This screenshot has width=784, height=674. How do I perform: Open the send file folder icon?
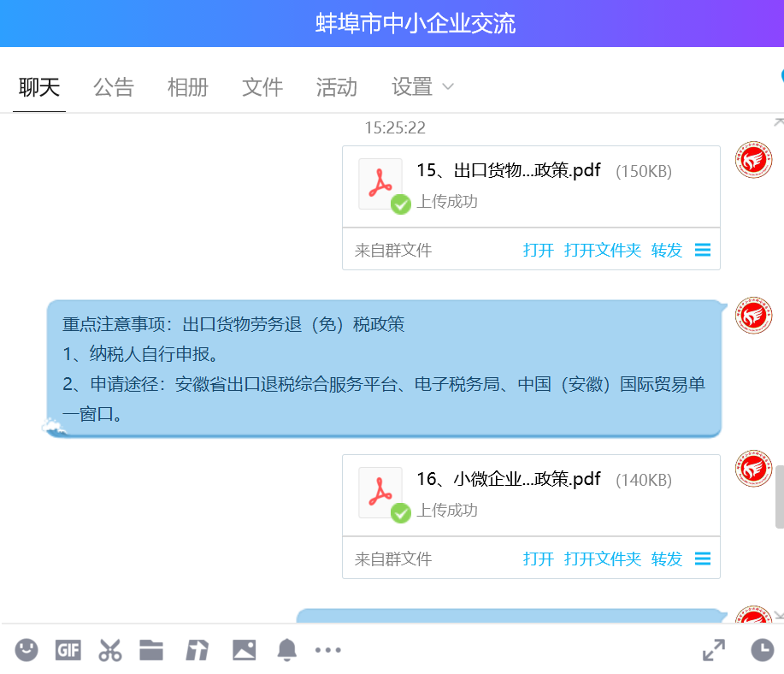click(151, 650)
